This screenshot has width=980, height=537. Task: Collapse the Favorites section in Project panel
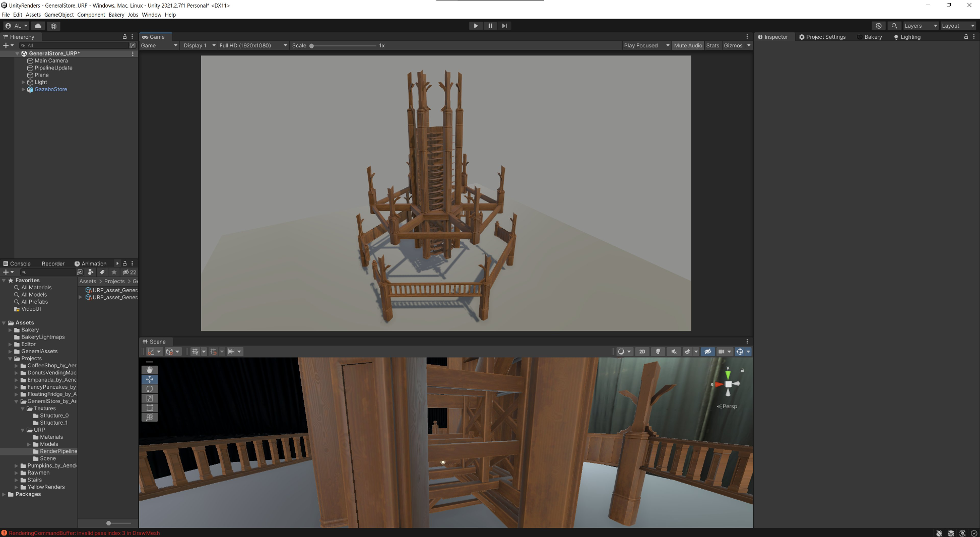(x=4, y=281)
